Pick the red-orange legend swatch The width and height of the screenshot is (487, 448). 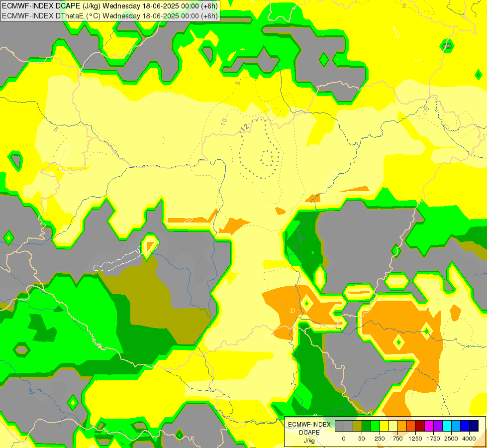[411, 426]
